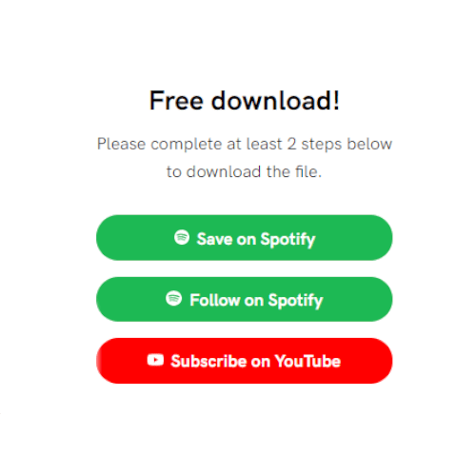Click the Spotify logo beside Follow on Spotify
Image resolution: width=476 pixels, height=476 pixels.
coord(173,298)
